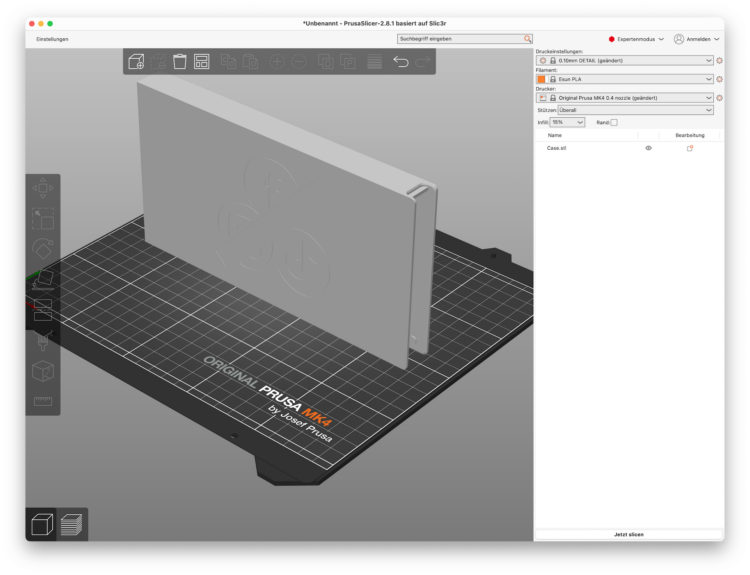750x575 pixels.
Task: Switch to 3D editor view cube
Action: pyautogui.click(x=42, y=524)
